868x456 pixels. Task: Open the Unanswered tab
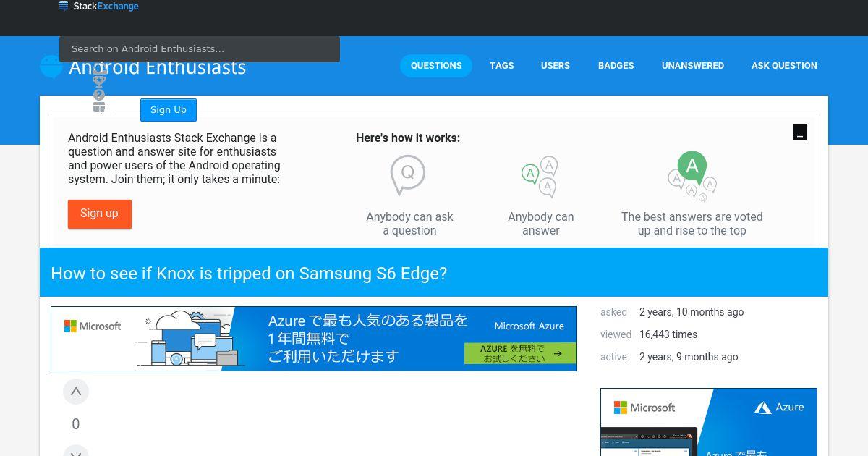693,66
